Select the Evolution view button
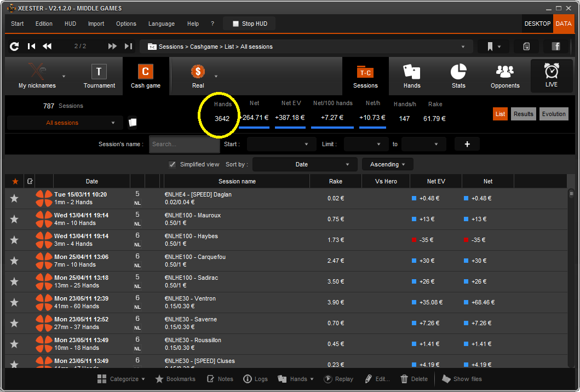The height and width of the screenshot is (392, 580). [x=554, y=114]
